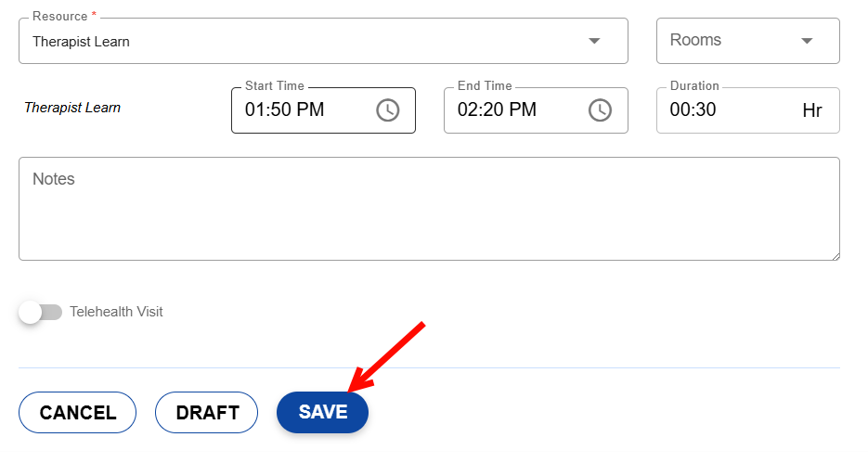Expand the Resource dropdown arrow
The image size is (868, 463).
594,41
